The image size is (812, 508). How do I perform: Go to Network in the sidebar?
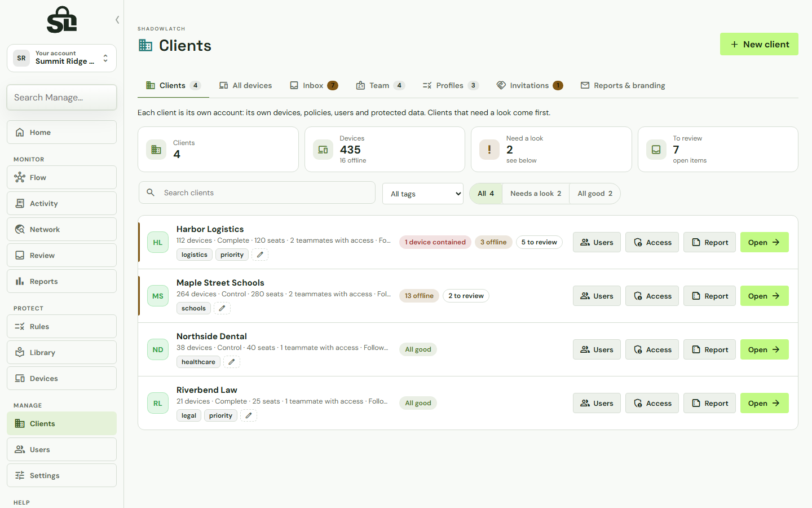pos(61,229)
